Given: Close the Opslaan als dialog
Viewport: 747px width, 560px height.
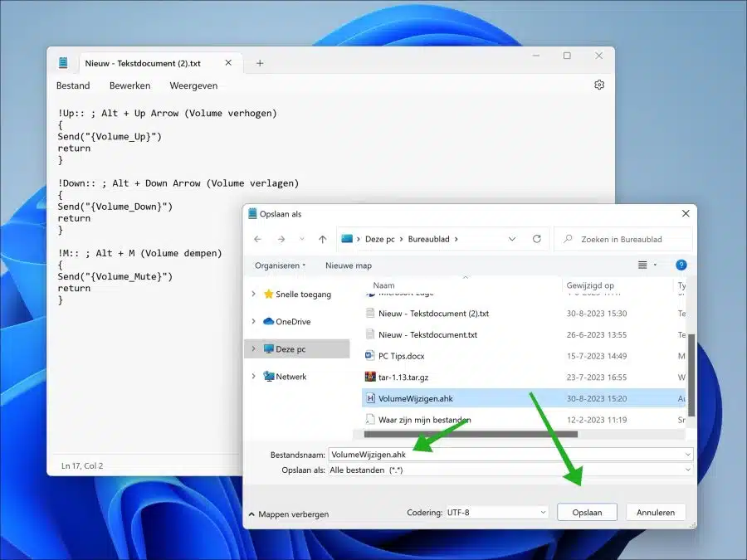Looking at the screenshot, I should [686, 213].
